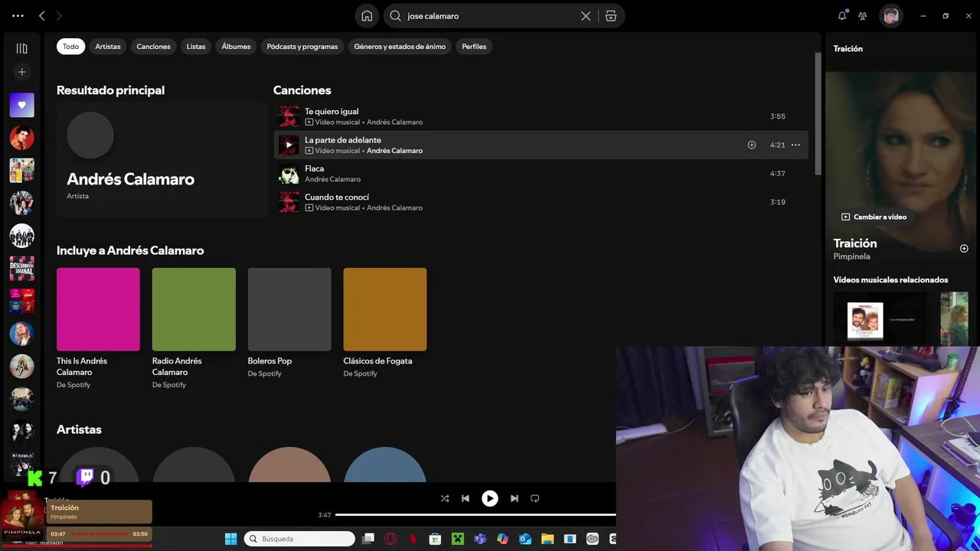Toggle shuffle playback

(445, 498)
